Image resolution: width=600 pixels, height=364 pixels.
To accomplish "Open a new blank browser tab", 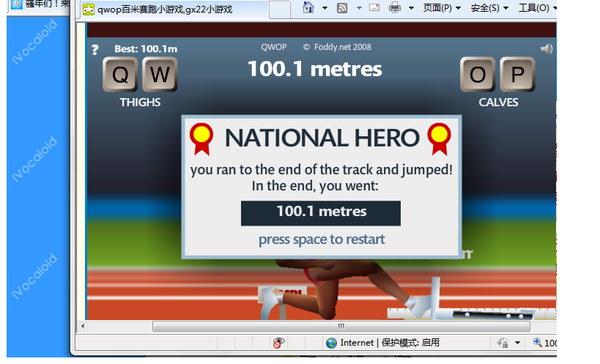I will (279, 10).
